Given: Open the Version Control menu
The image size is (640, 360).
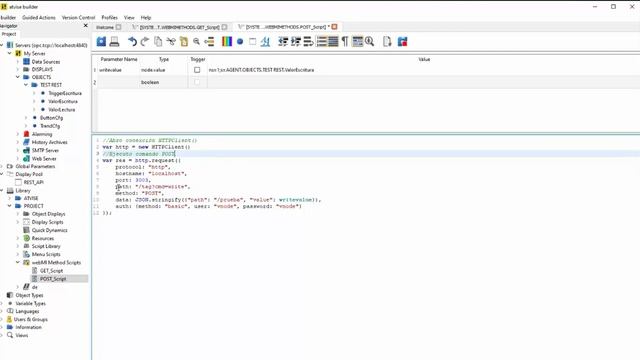Looking at the screenshot, I should pyautogui.click(x=78, y=18).
